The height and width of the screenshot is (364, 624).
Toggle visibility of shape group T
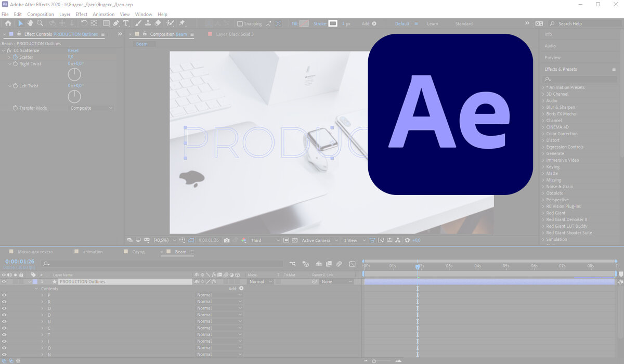click(4, 334)
